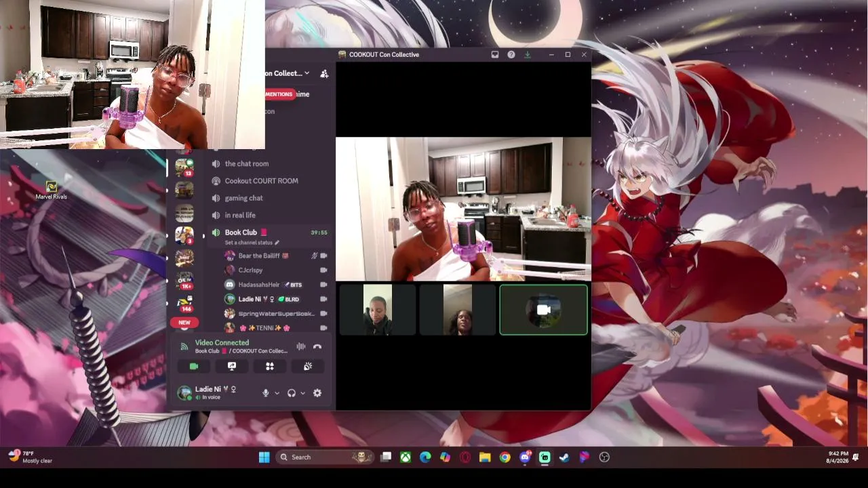Viewport: 868px width, 488px height.
Task: Open weather widget showing 78°F
Action: (31, 457)
